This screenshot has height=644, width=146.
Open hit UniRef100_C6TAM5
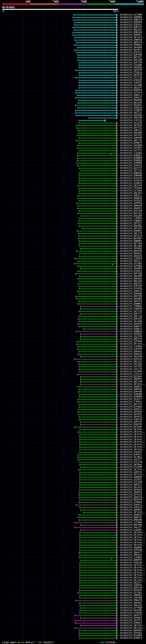(131, 15)
